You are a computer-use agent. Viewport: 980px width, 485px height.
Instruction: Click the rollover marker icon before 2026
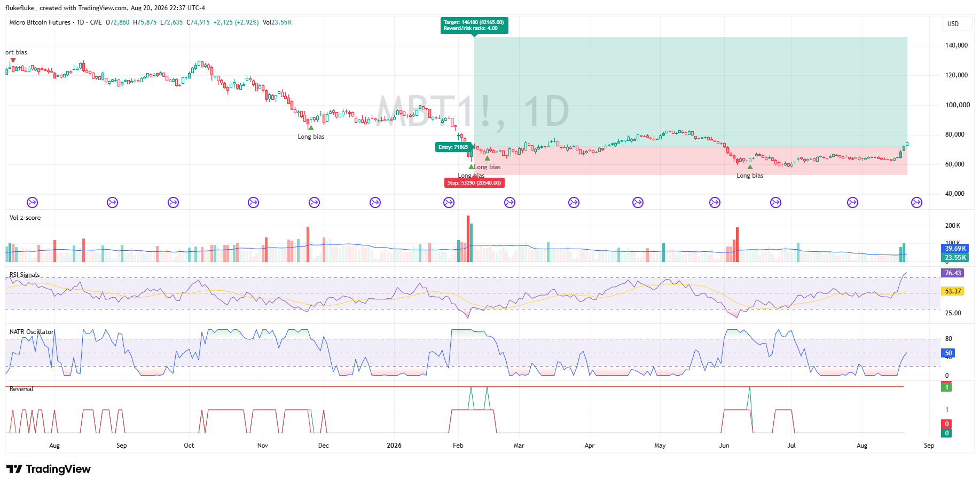375,202
